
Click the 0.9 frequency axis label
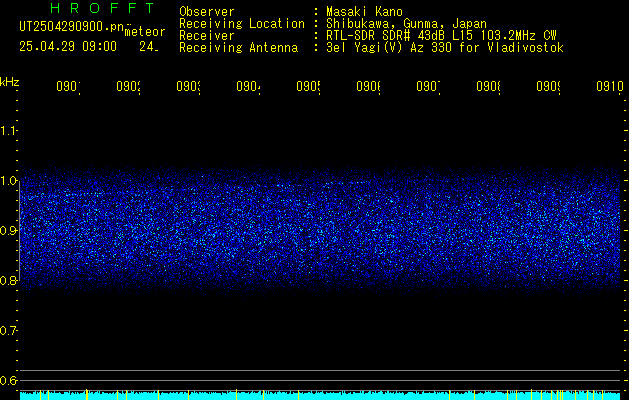(x=8, y=230)
